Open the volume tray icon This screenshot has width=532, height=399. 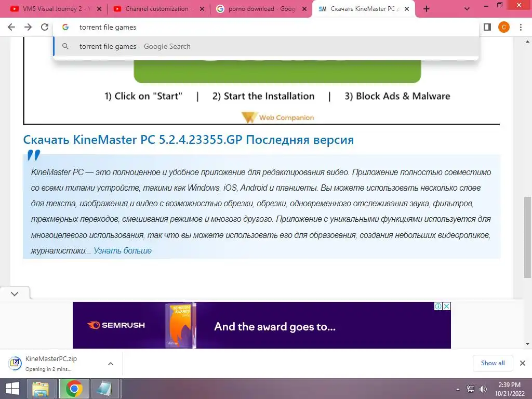coord(483,389)
